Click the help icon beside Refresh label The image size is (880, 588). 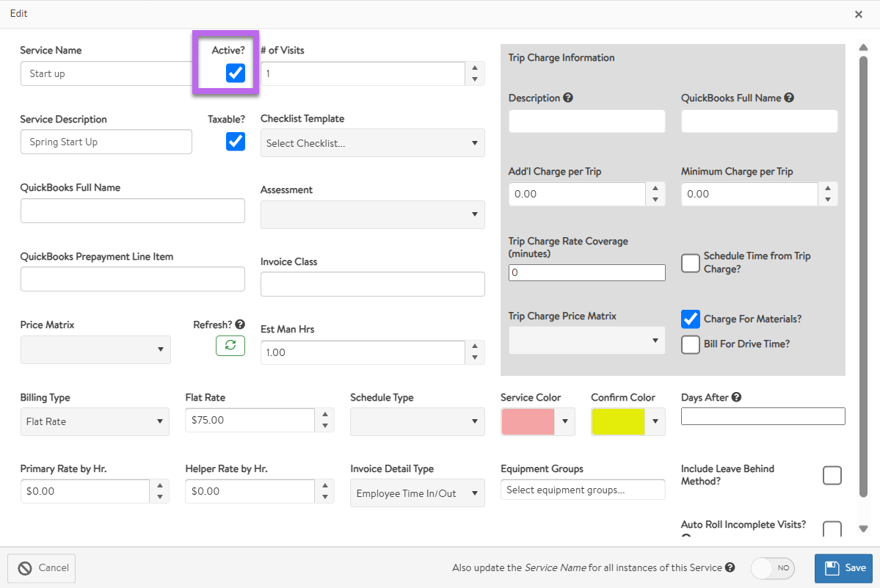click(x=240, y=324)
